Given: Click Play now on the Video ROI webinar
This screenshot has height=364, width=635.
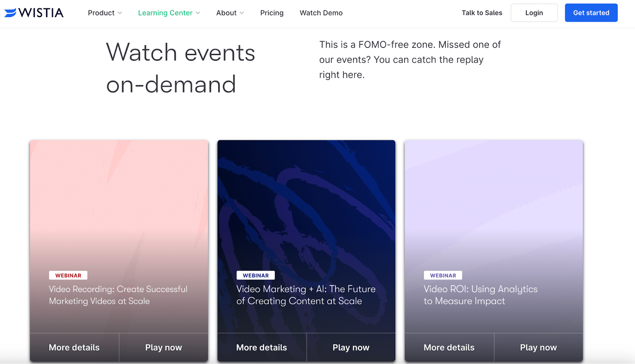Looking at the screenshot, I should pyautogui.click(x=538, y=347).
